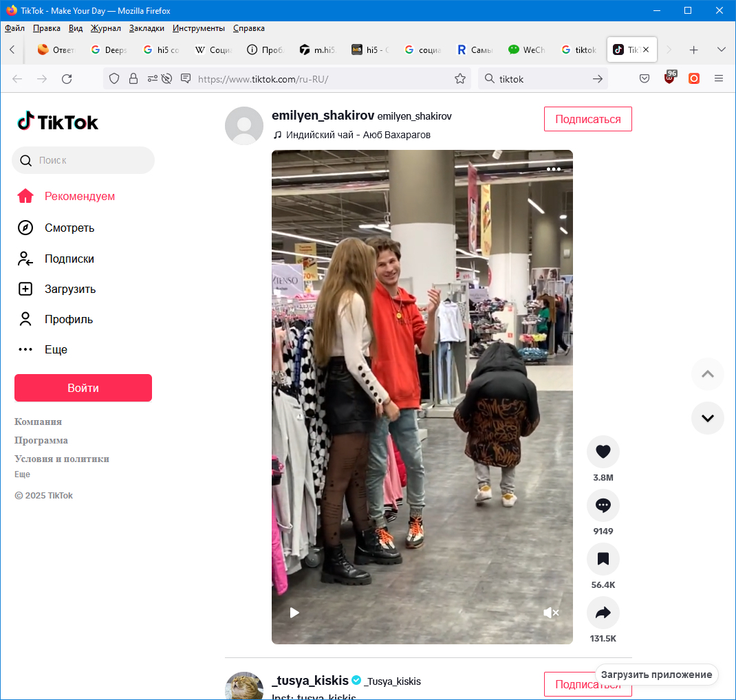
Task: Reload the current page
Action: tap(67, 79)
